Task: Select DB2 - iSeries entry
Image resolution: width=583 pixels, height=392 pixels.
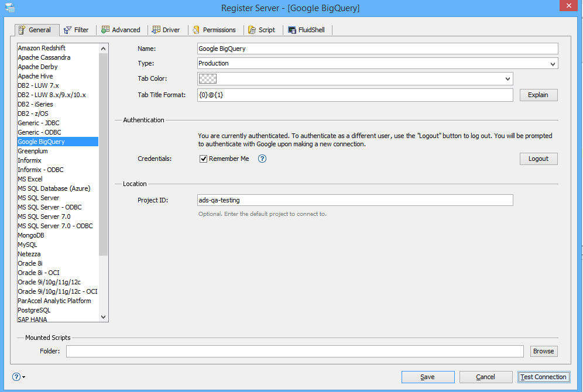Action: click(x=58, y=104)
